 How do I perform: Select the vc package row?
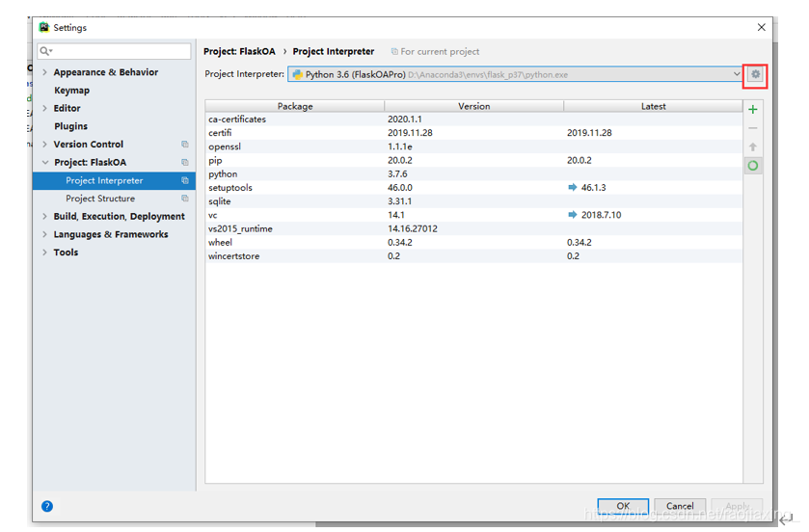pyautogui.click(x=473, y=215)
